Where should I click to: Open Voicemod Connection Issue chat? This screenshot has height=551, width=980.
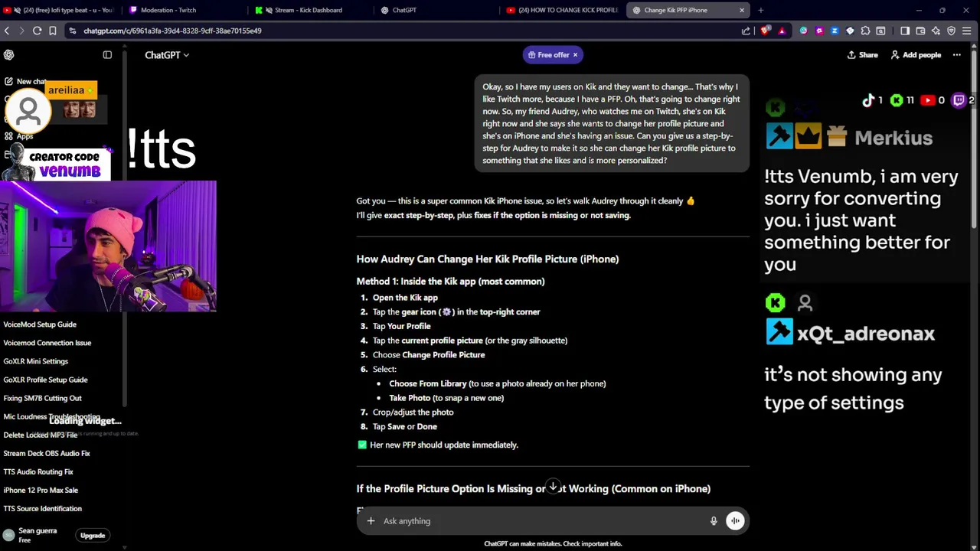[x=47, y=343]
